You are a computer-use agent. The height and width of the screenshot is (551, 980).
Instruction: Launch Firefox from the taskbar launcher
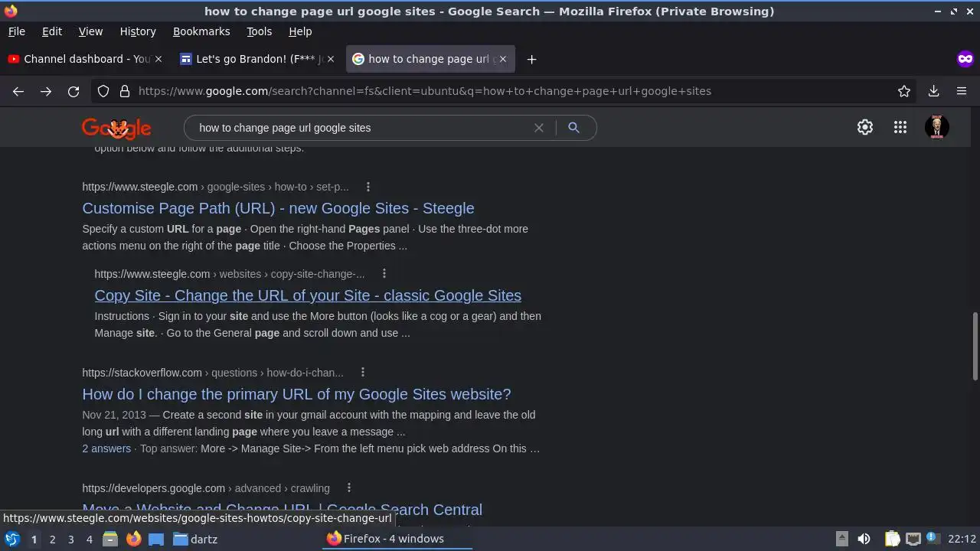click(x=133, y=539)
